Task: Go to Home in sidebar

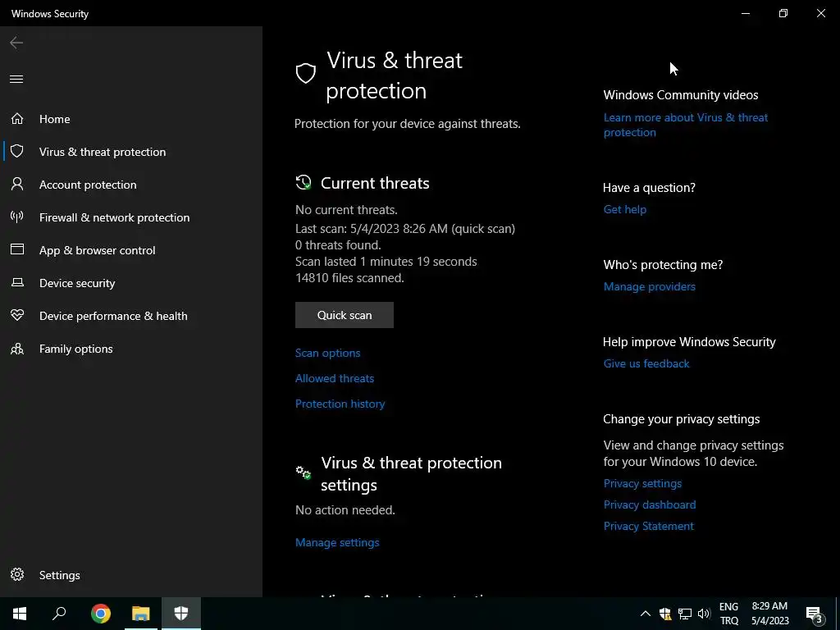Action: [55, 119]
